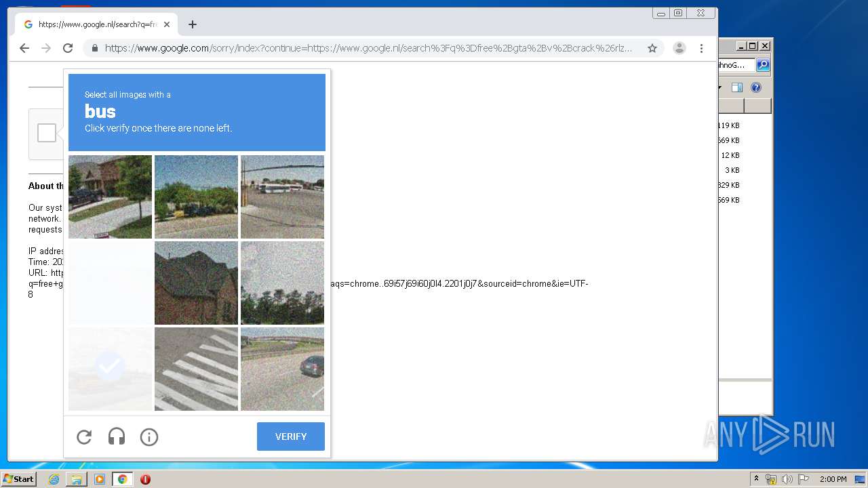Bookmark this page with the star icon
868x488 pixels.
click(652, 48)
